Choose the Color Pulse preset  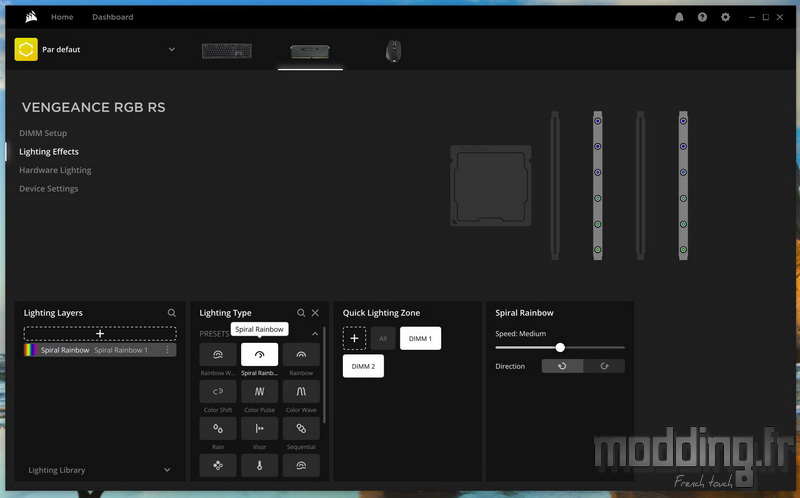(260, 391)
